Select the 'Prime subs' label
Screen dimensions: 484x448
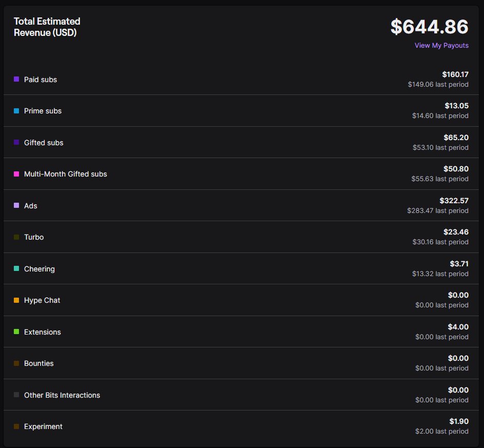pyautogui.click(x=43, y=111)
